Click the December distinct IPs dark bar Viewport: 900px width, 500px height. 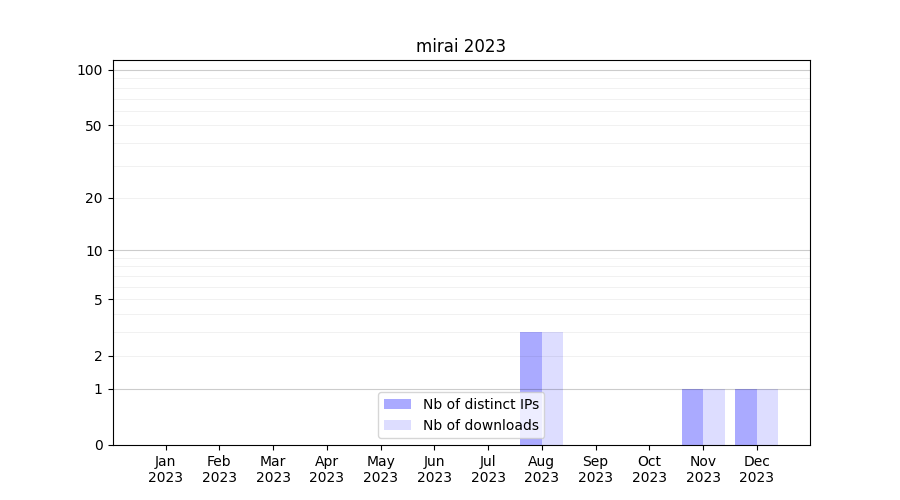click(746, 416)
